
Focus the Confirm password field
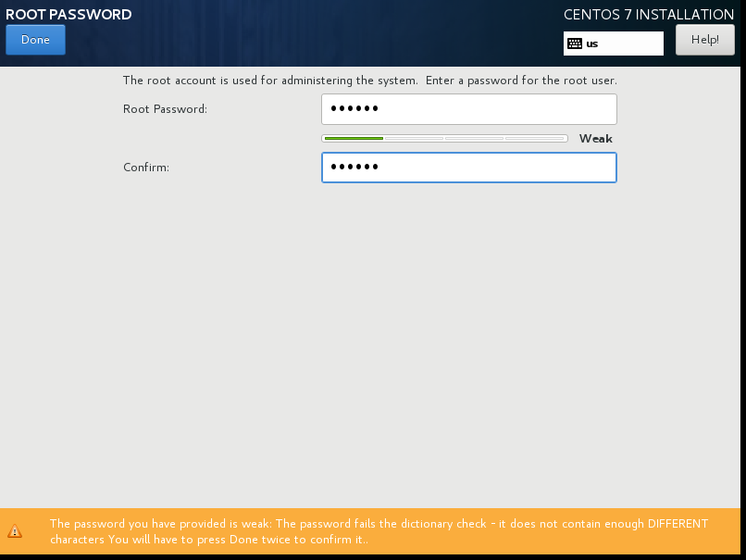pos(469,168)
